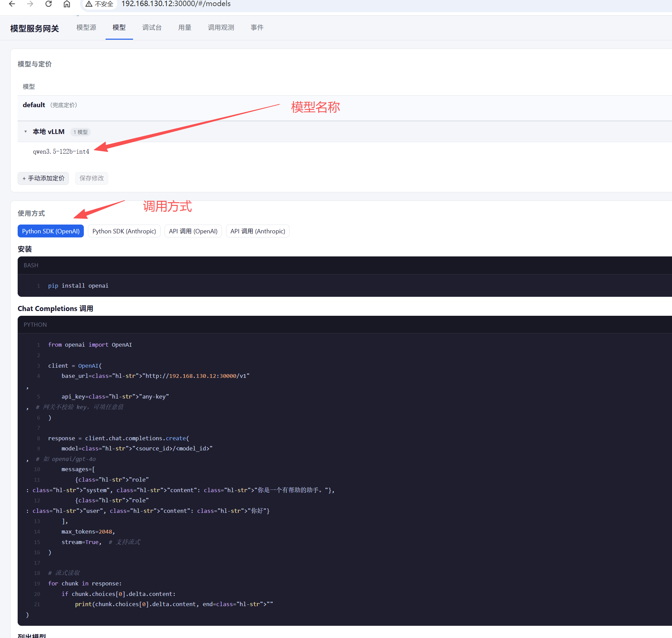Viewport: 672px width, 638px height.
Task: Click the 1 模型 count badge
Action: pos(80,132)
